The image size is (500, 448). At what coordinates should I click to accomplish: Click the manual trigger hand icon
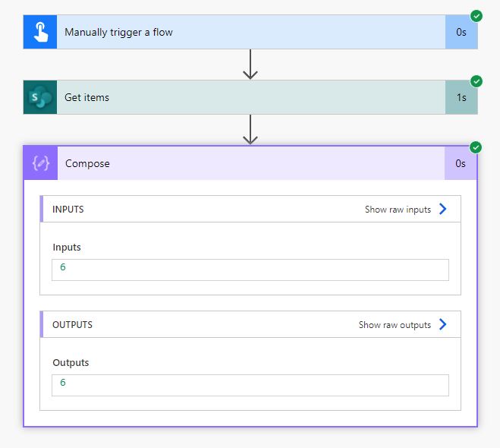tap(40, 32)
